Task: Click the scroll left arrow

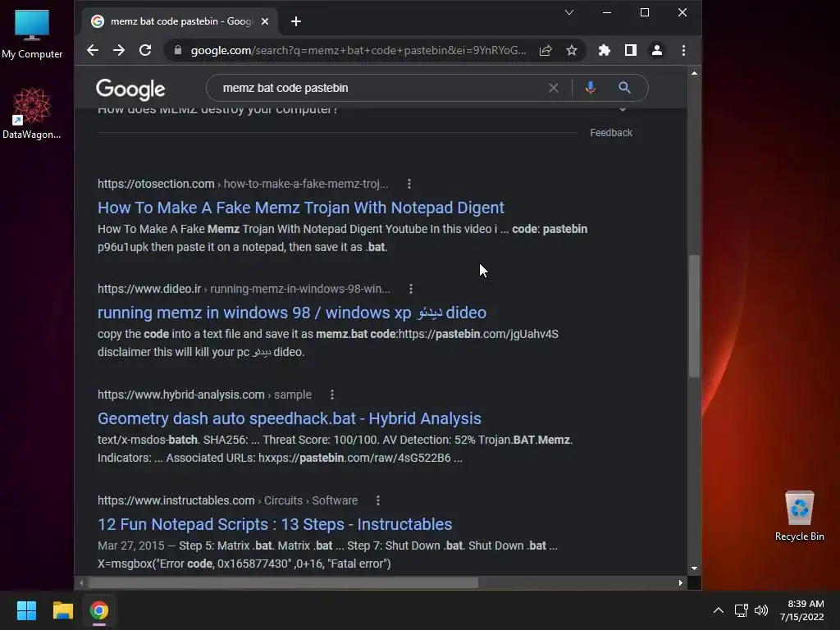Action: [81, 583]
